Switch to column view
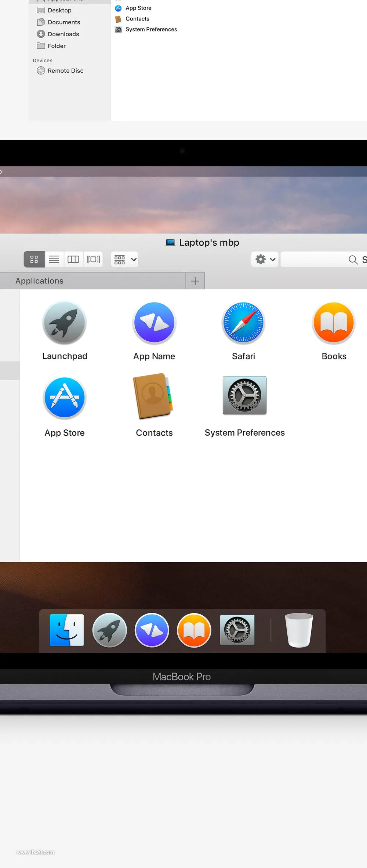Screen dimensions: 367x868 tap(73, 259)
